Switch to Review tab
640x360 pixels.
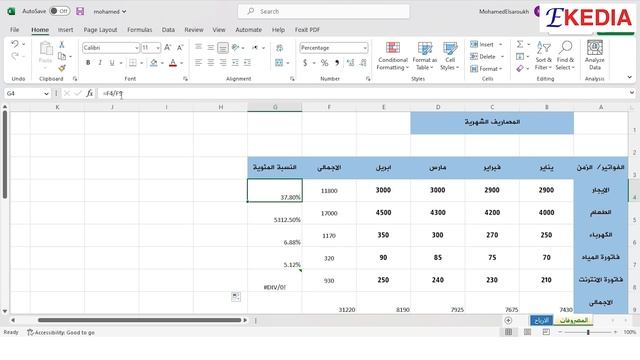tap(194, 30)
